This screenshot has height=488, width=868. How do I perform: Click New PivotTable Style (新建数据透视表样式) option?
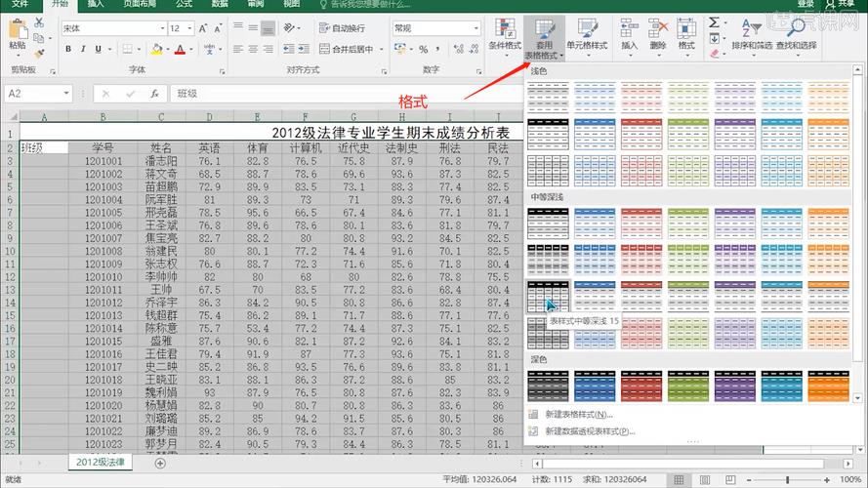point(590,430)
